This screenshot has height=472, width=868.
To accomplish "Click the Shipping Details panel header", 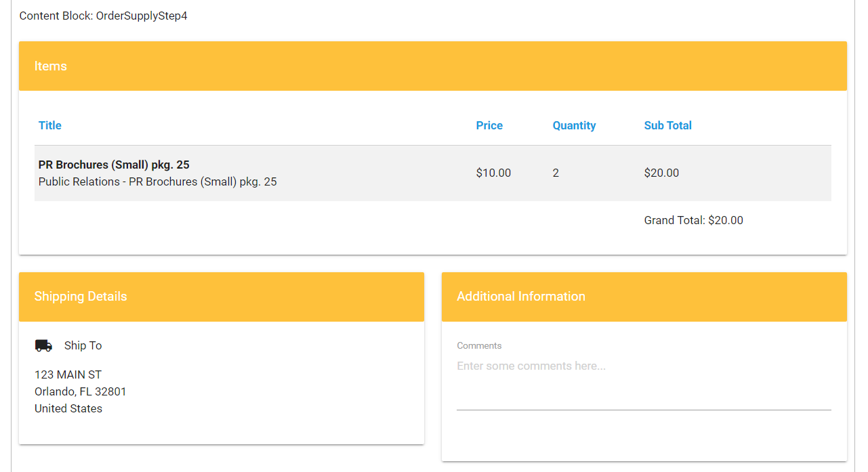I will coord(221,297).
